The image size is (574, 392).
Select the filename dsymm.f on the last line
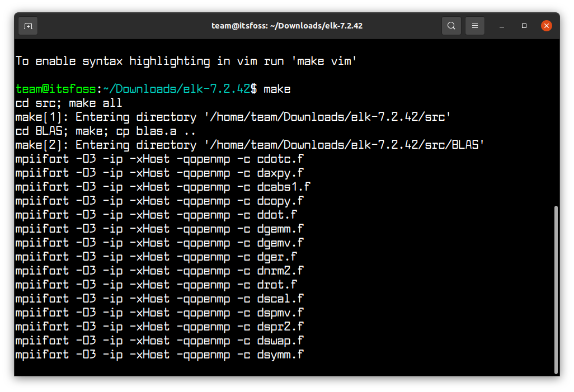[x=280, y=355]
